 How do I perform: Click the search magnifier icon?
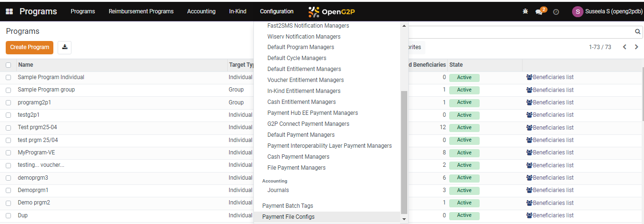(637, 32)
